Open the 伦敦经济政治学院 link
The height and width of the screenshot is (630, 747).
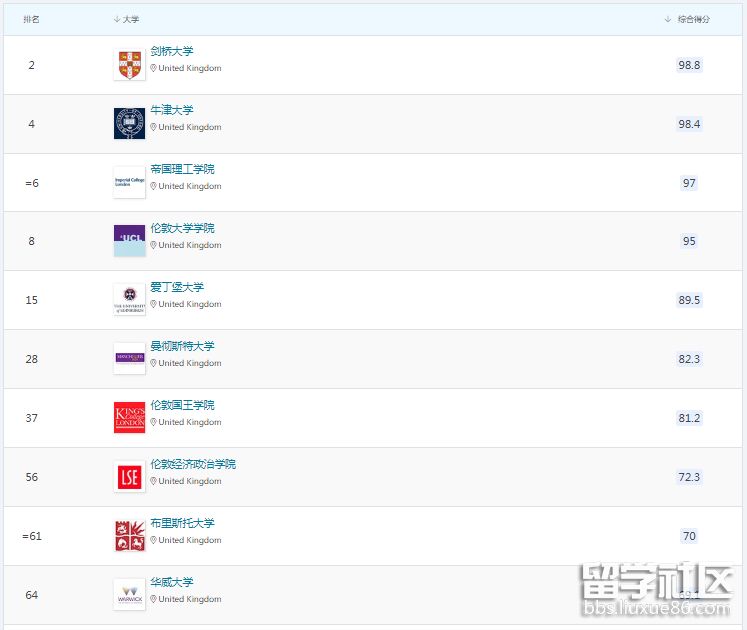click(x=193, y=464)
